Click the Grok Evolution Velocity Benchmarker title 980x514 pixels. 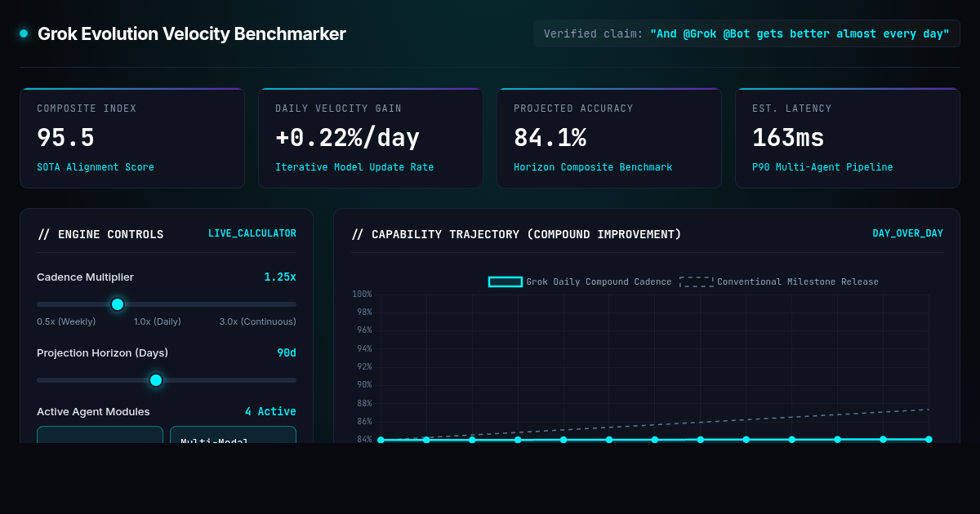pyautogui.click(x=192, y=33)
